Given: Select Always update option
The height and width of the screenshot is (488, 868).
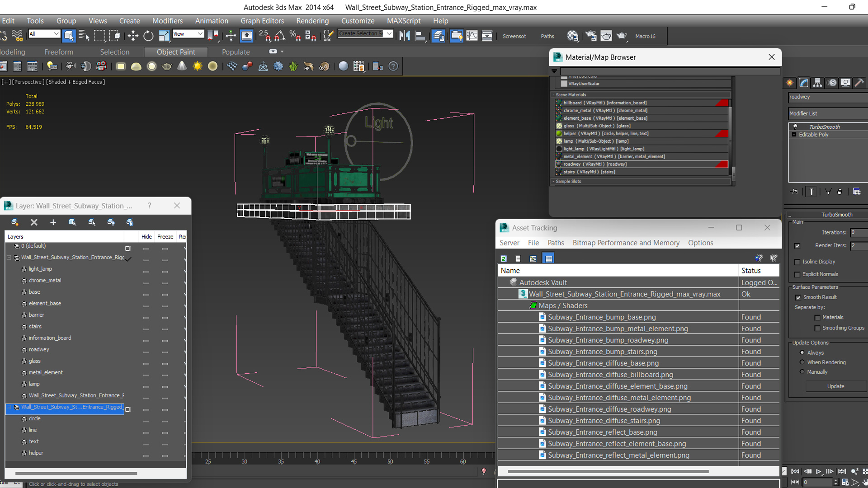Looking at the screenshot, I should click(x=802, y=352).
